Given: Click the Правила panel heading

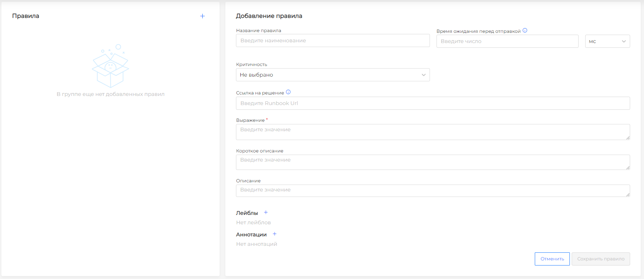Looking at the screenshot, I should click(26, 16).
